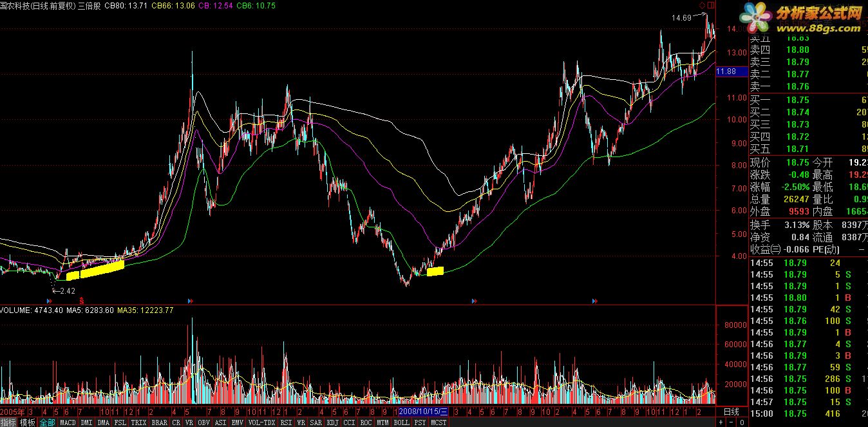Select the MCST indicator tab
This screenshot has height=427, width=868.
click(x=439, y=422)
